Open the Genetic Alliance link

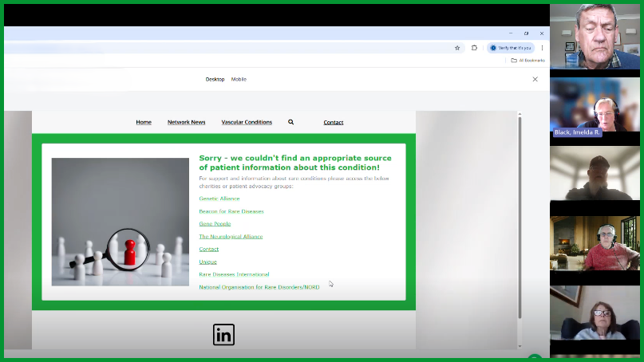point(219,199)
